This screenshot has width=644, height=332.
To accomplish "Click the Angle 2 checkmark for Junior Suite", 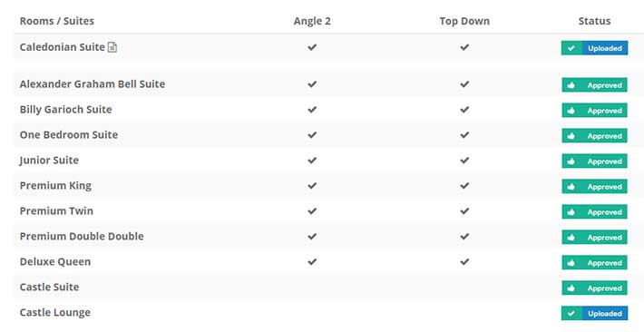I will click(x=312, y=161).
